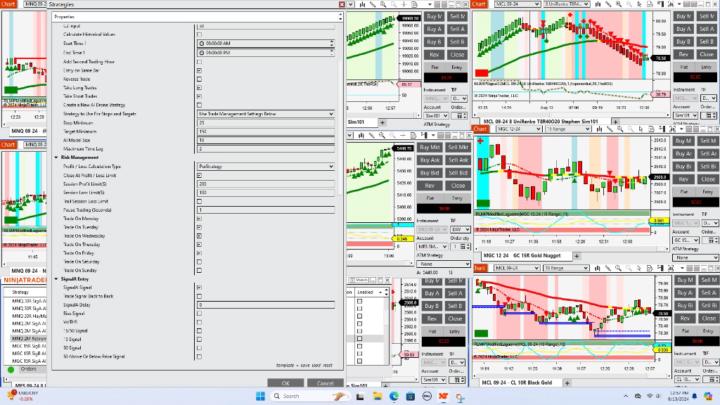Enable the Trade Signal Back to Back checkbox
720x405 pixels.
click(199, 296)
